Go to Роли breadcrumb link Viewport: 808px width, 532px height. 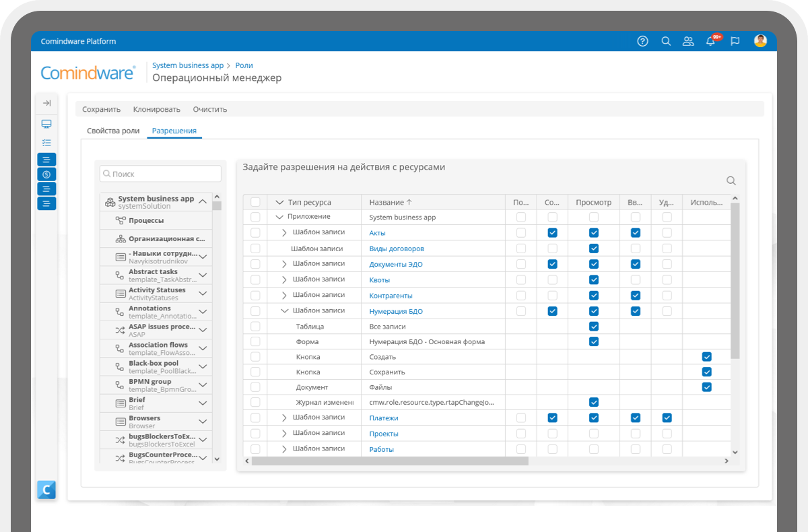[x=244, y=65]
